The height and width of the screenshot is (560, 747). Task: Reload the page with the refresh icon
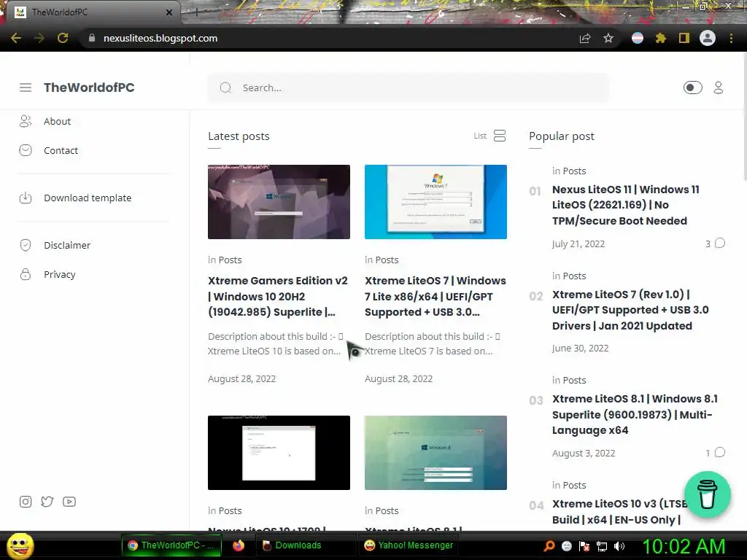tap(63, 38)
